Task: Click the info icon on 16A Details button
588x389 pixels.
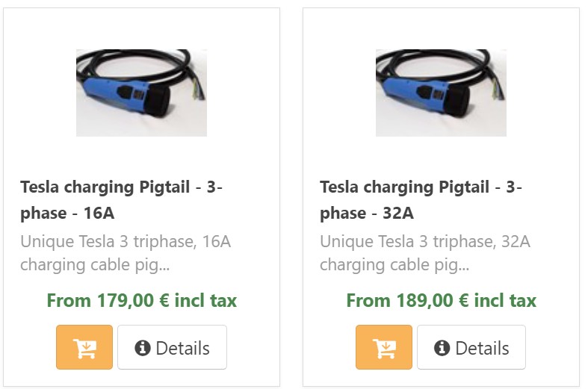Action: (143, 347)
